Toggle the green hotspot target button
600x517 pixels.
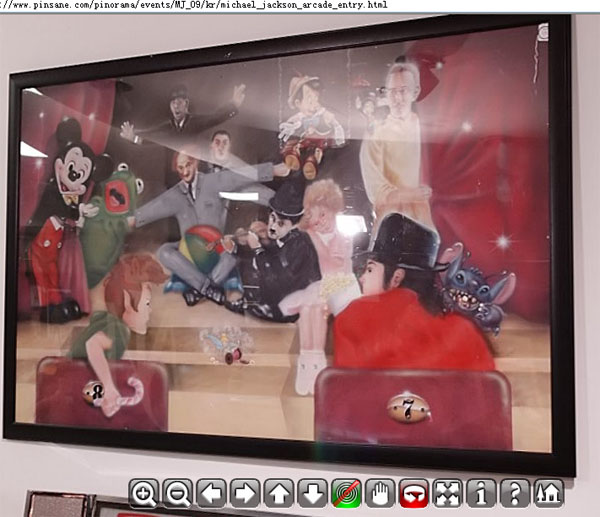point(346,493)
